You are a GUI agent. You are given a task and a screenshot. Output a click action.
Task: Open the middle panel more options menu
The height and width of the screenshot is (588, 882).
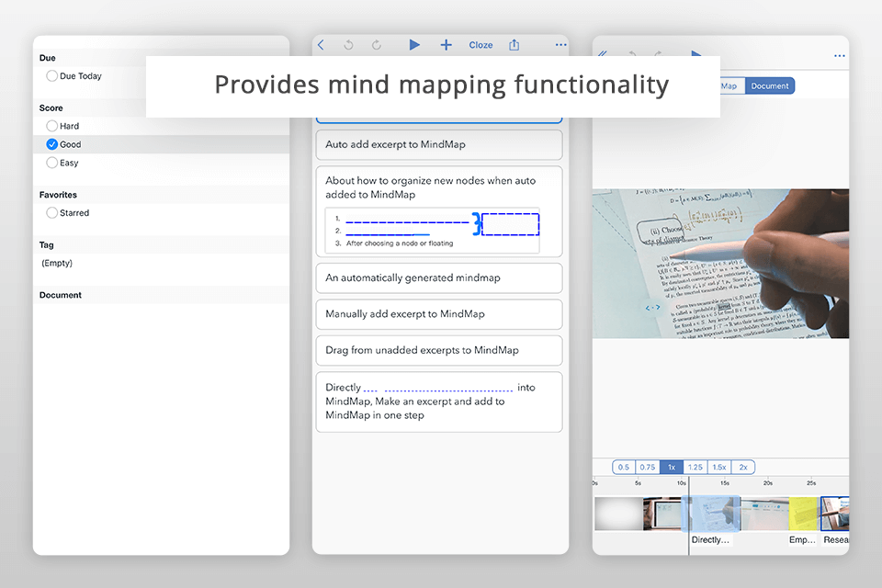click(560, 45)
